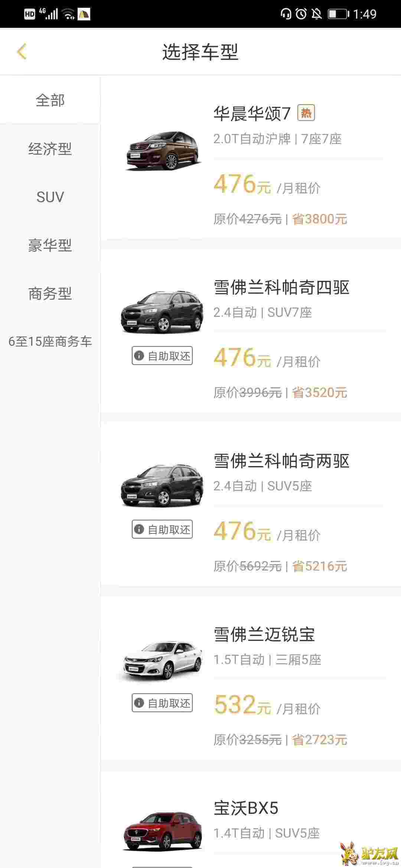Choose 6至15座商务车 category

(x=50, y=342)
